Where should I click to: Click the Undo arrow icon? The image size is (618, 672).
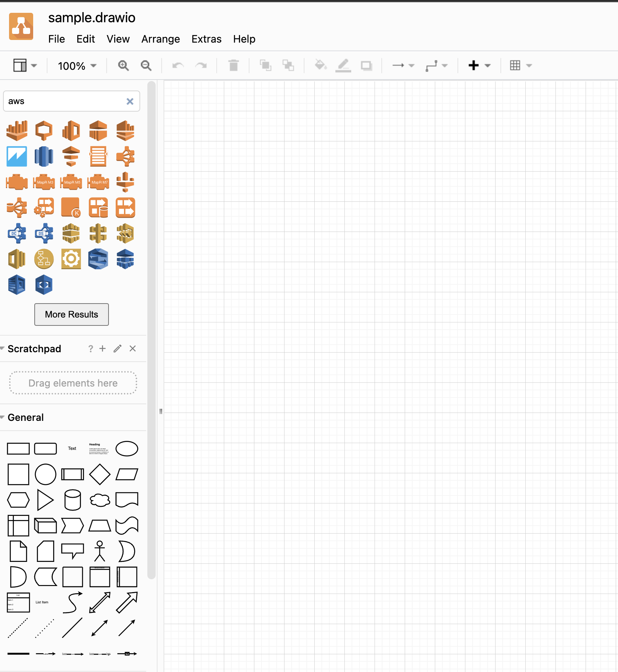point(178,66)
